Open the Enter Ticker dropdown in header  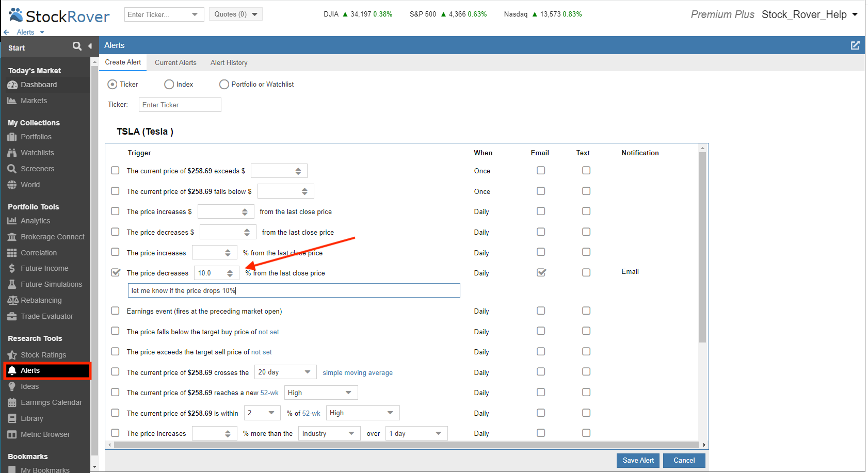click(195, 14)
